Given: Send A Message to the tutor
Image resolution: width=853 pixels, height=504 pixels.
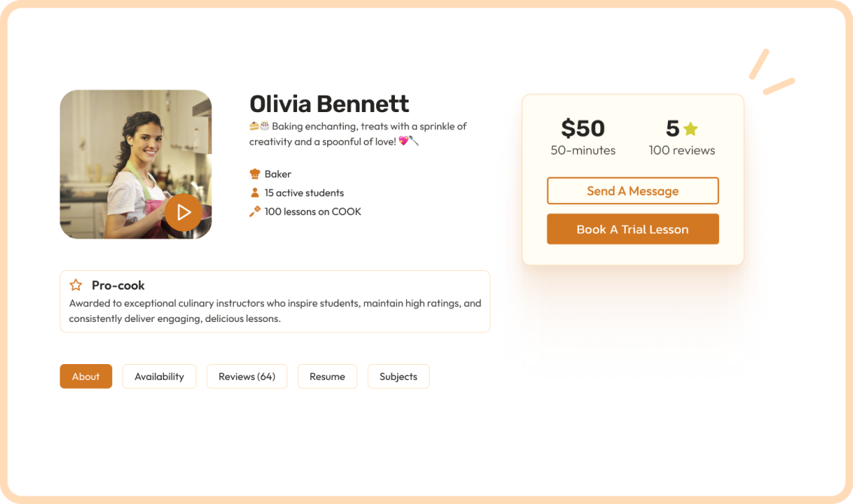Looking at the screenshot, I should click(x=633, y=190).
